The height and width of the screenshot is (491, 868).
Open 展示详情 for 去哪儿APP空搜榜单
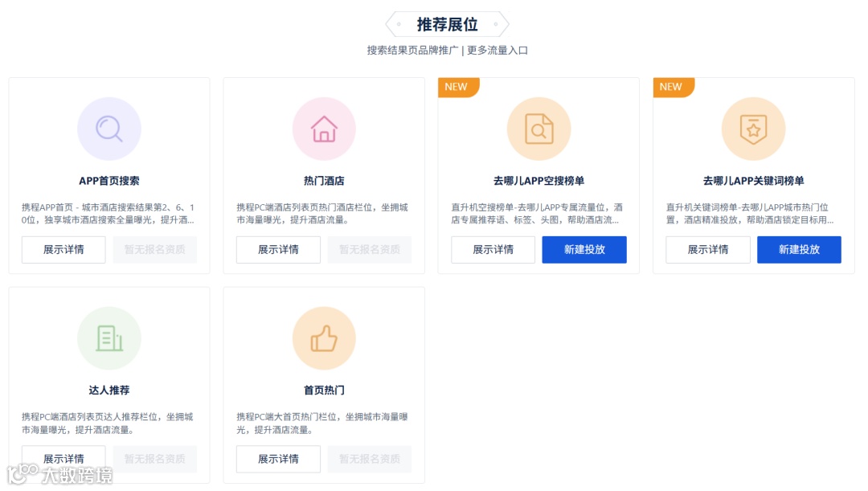click(493, 250)
